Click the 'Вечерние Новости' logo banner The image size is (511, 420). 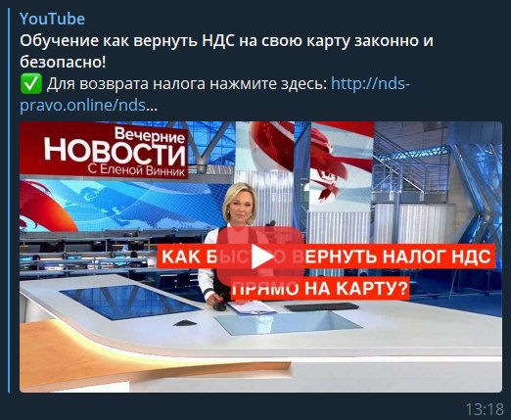pos(104,150)
